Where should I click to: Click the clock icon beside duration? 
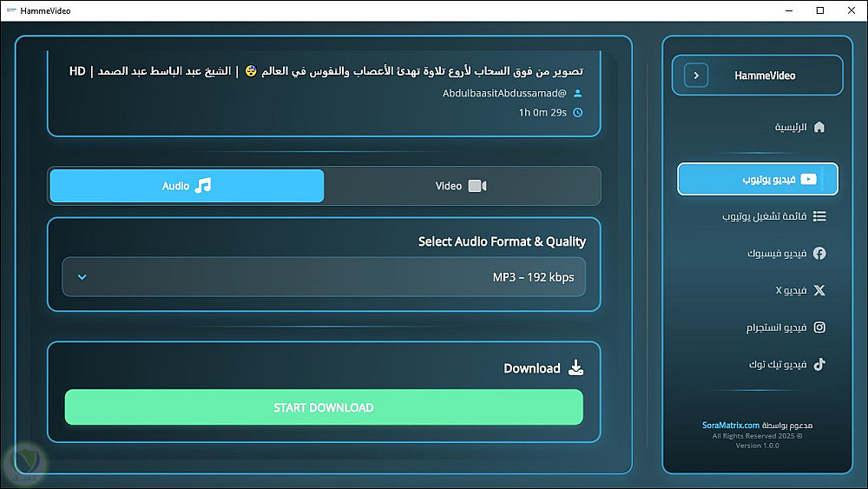[x=577, y=112]
